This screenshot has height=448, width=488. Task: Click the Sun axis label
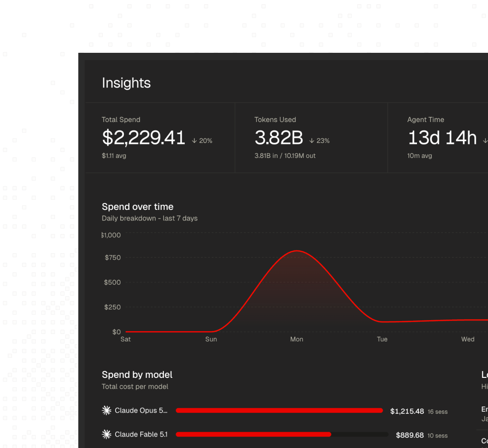point(211,339)
